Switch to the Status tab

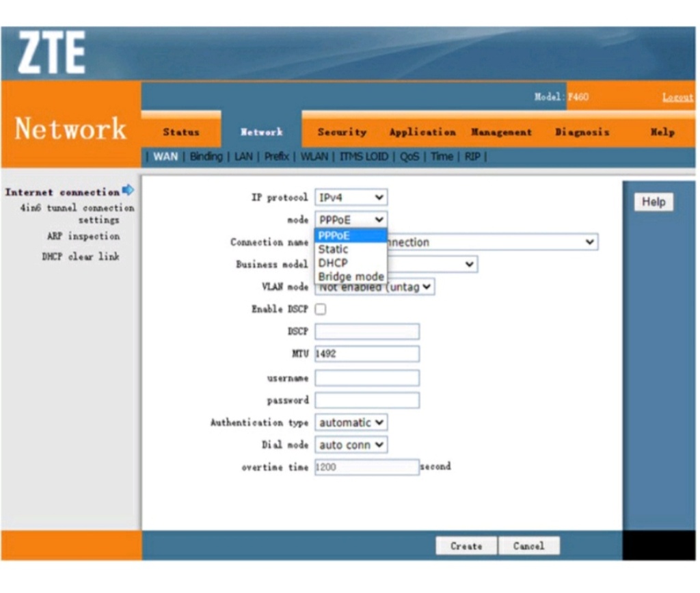pyautogui.click(x=180, y=132)
